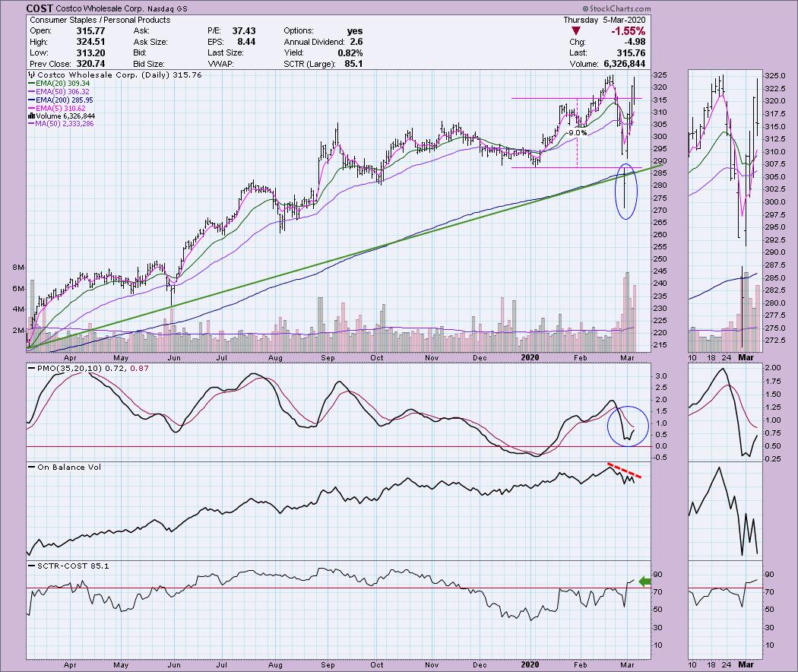Select the SCTR (Large) value 85.1
Screen dimensions: 798x672
tap(353, 64)
